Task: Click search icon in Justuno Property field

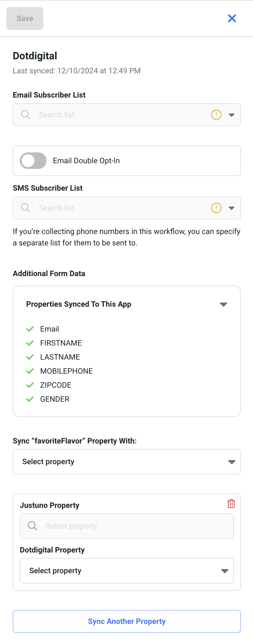Action: pos(33,526)
